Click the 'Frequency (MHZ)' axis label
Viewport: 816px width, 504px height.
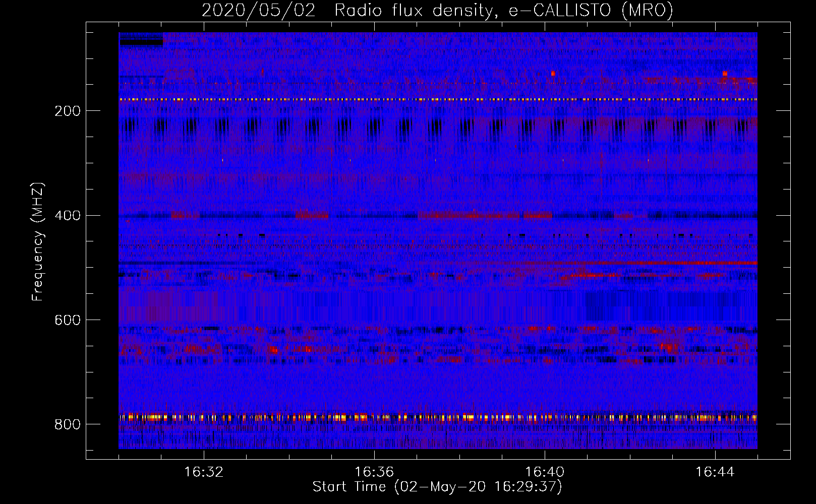[x=37, y=241]
